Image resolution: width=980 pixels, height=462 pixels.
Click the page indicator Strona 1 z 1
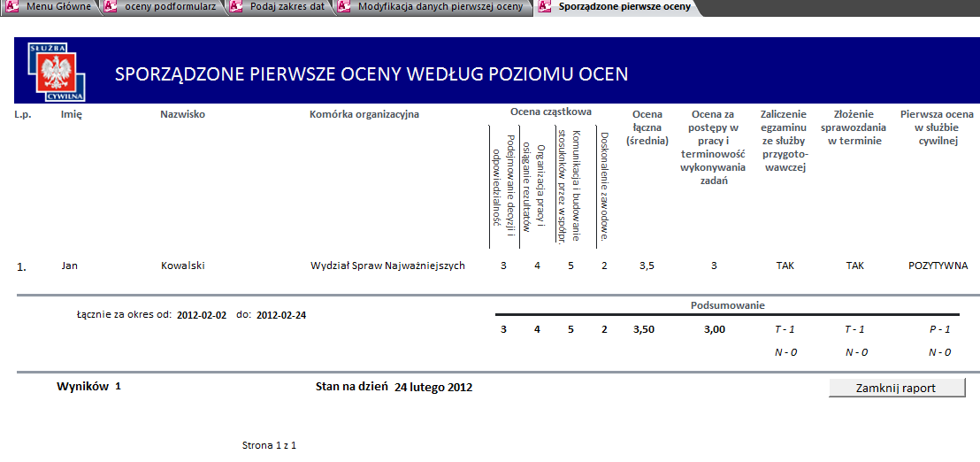(x=270, y=446)
